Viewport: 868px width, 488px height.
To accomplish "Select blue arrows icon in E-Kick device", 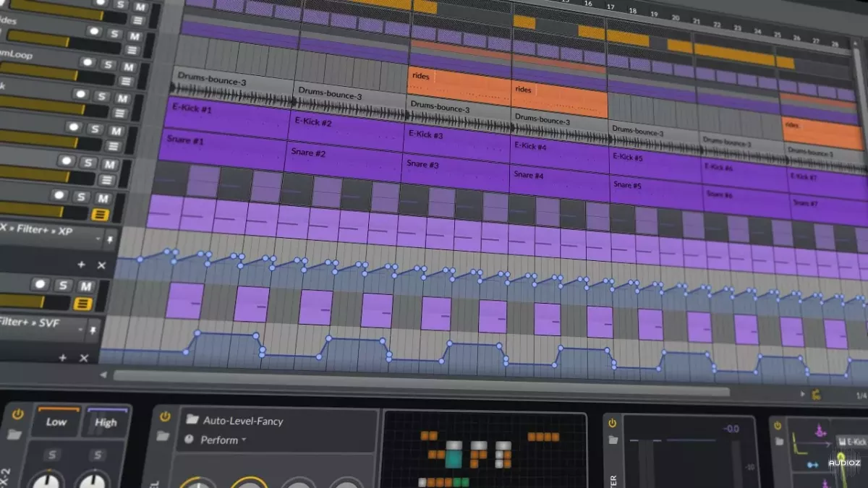I will [812, 464].
